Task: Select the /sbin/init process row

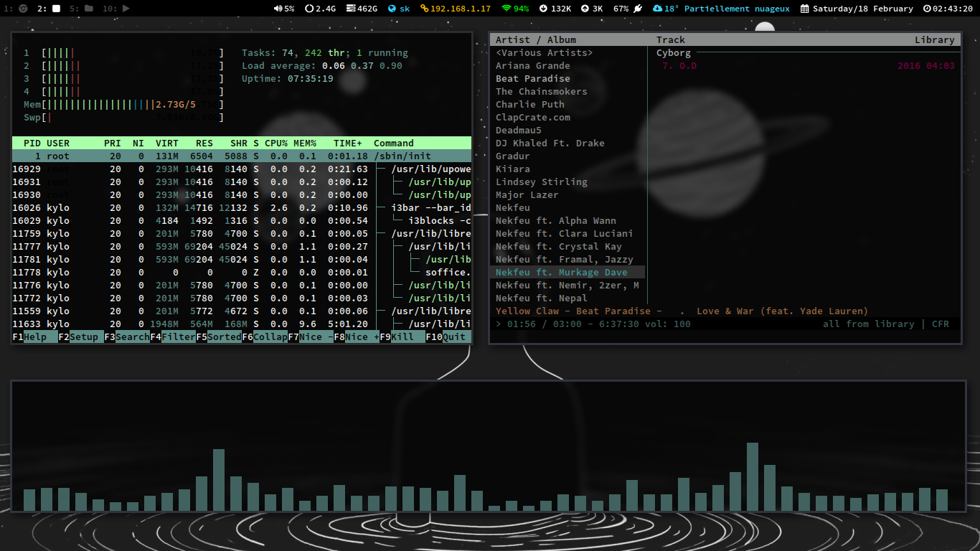Action: (242, 156)
